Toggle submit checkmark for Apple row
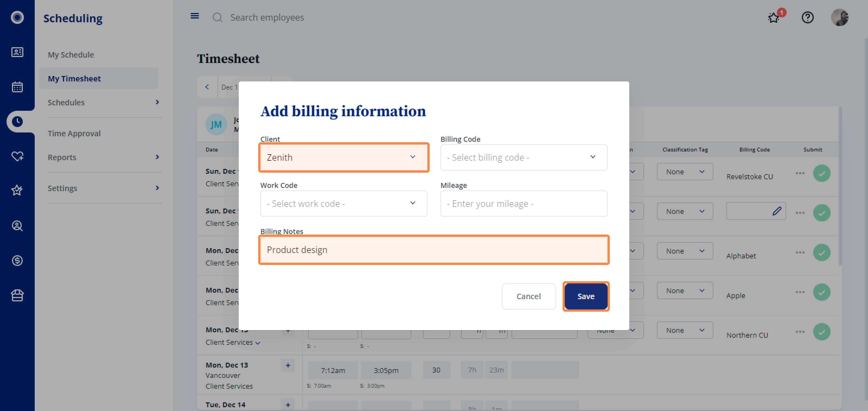The height and width of the screenshot is (411, 868). (x=822, y=292)
